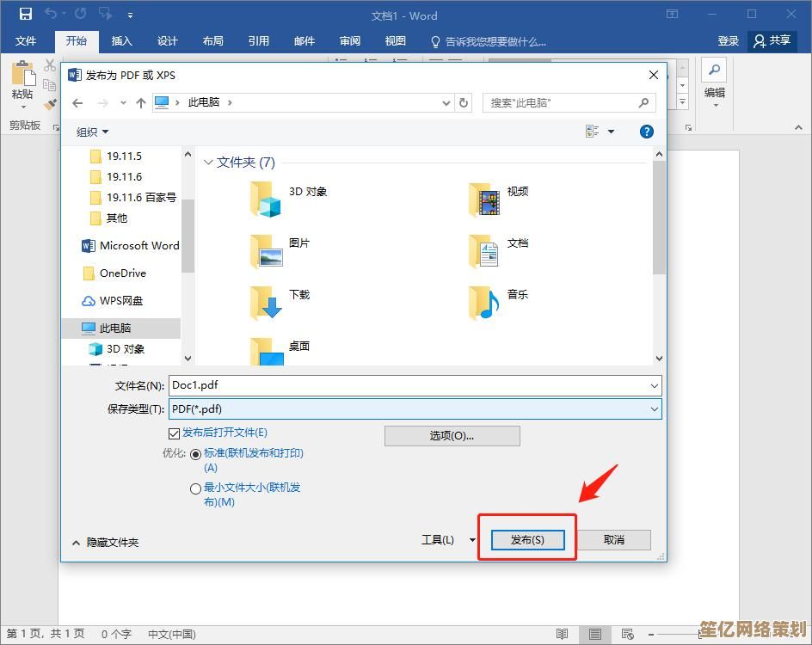
Task: Switch to the 邮件 Mailings tab
Action: [304, 41]
